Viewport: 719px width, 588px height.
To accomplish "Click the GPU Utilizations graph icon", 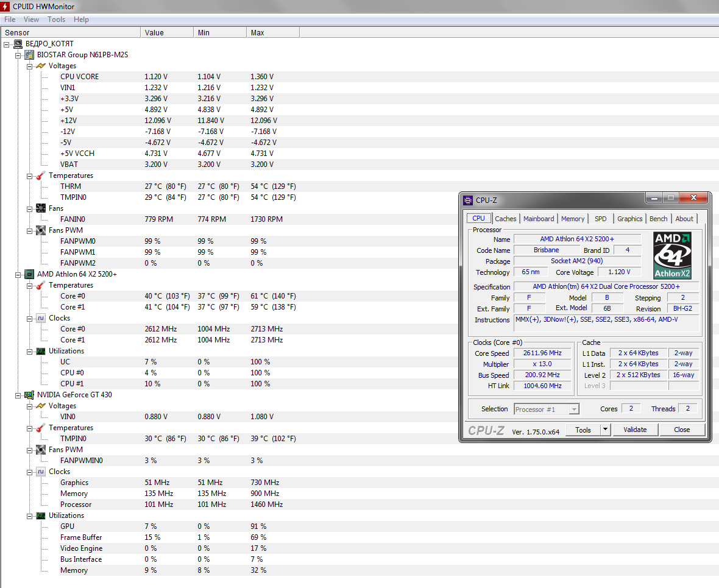I will 40,515.
